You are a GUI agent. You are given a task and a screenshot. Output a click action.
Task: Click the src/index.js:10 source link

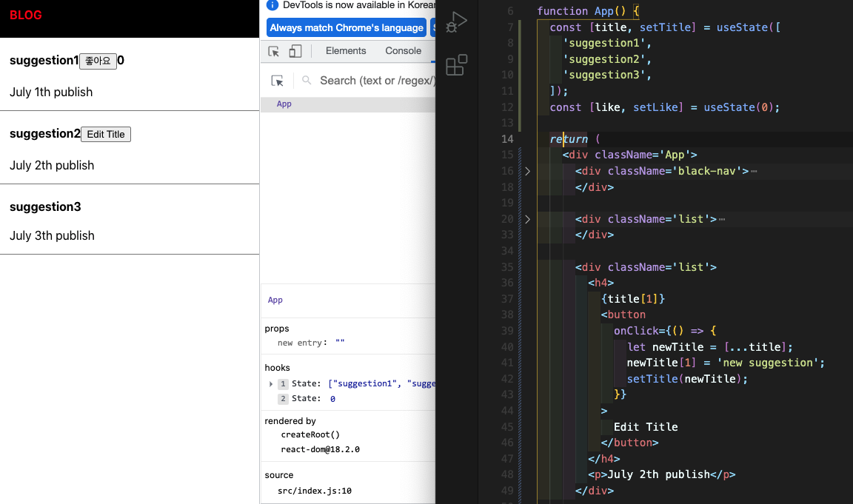pos(315,491)
